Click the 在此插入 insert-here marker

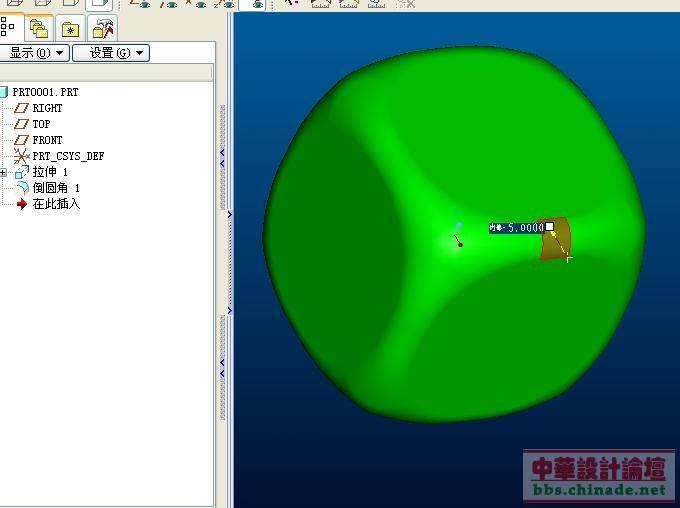click(x=56, y=203)
